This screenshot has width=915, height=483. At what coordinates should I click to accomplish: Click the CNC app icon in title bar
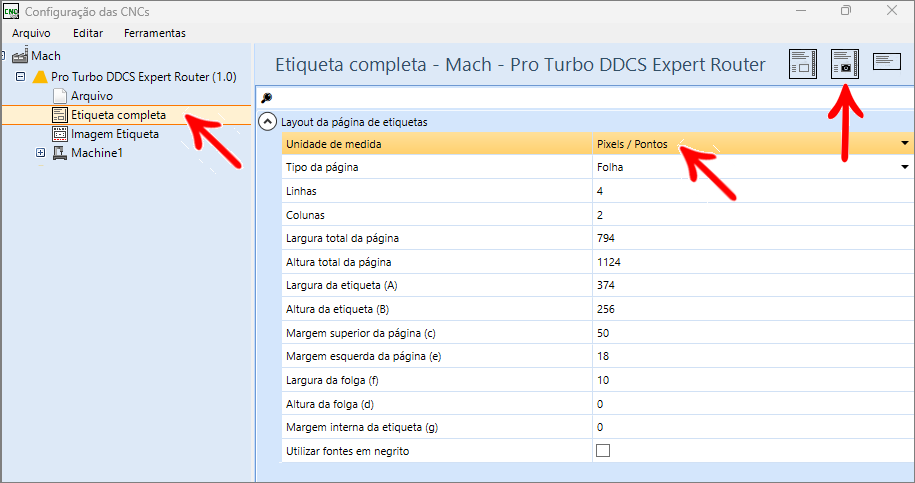click(11, 11)
